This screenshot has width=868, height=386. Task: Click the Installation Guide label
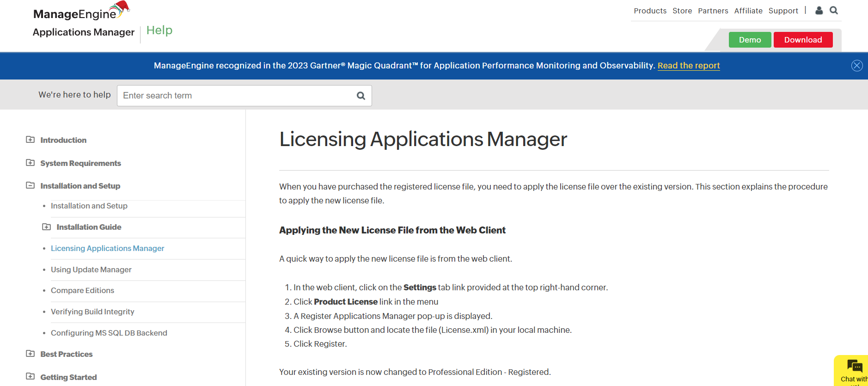(x=89, y=227)
